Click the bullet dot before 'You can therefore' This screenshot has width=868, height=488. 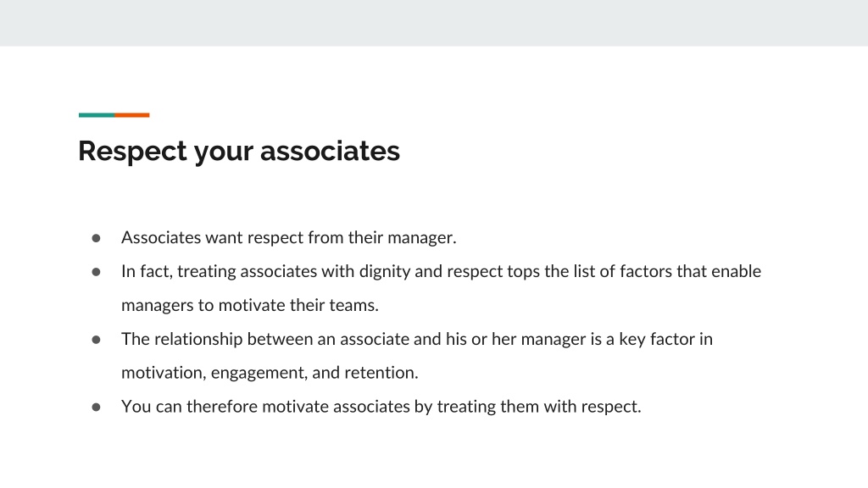click(97, 408)
